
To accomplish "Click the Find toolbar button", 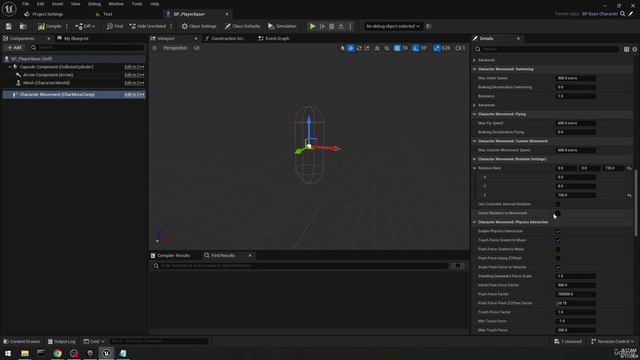I will click(x=115, y=26).
